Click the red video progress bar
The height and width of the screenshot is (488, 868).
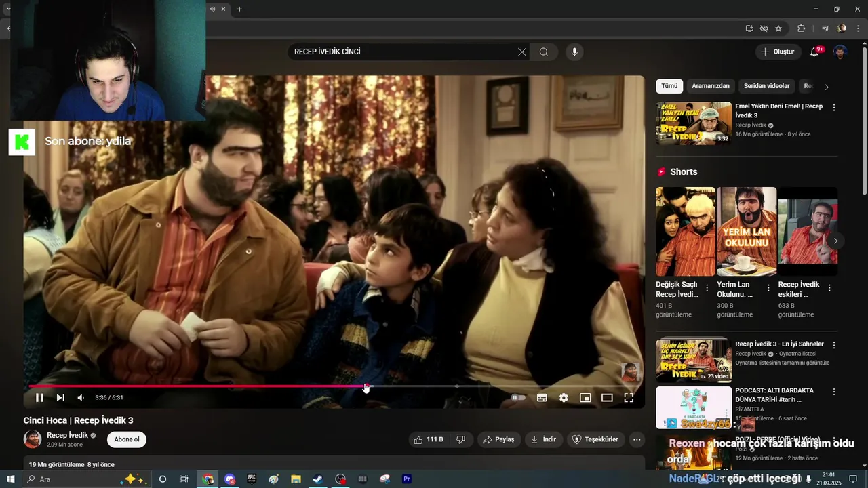click(197, 386)
